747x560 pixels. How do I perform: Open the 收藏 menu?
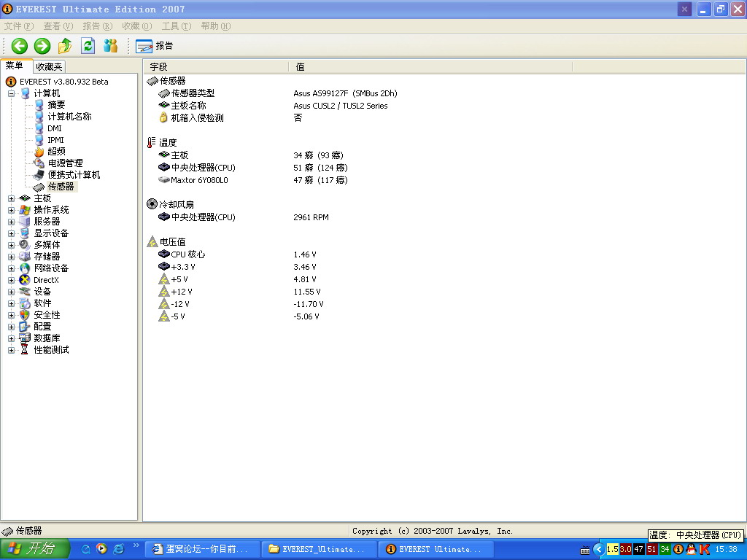point(136,26)
